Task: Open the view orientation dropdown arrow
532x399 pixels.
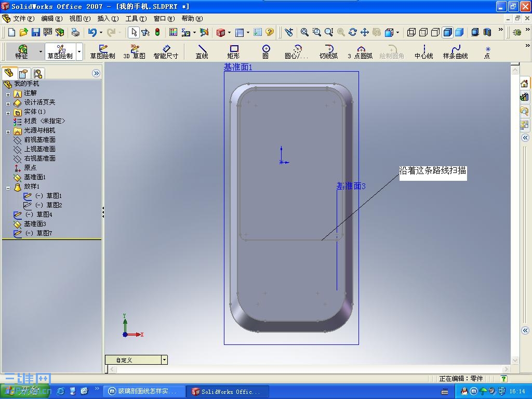Action: 397,33
